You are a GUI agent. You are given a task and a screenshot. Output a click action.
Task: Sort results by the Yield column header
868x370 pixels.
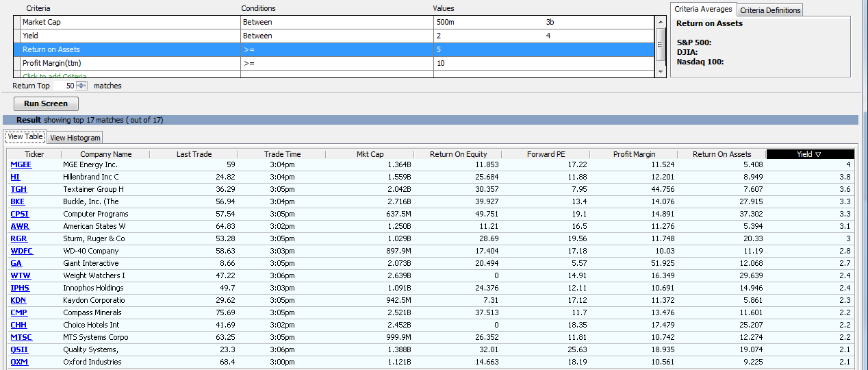click(810, 154)
